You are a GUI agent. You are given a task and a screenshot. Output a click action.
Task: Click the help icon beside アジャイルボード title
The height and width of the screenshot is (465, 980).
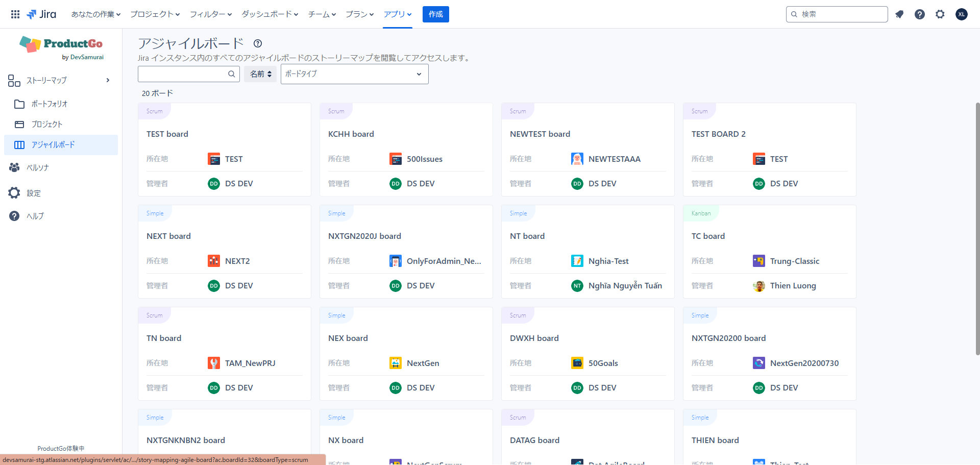(x=258, y=43)
